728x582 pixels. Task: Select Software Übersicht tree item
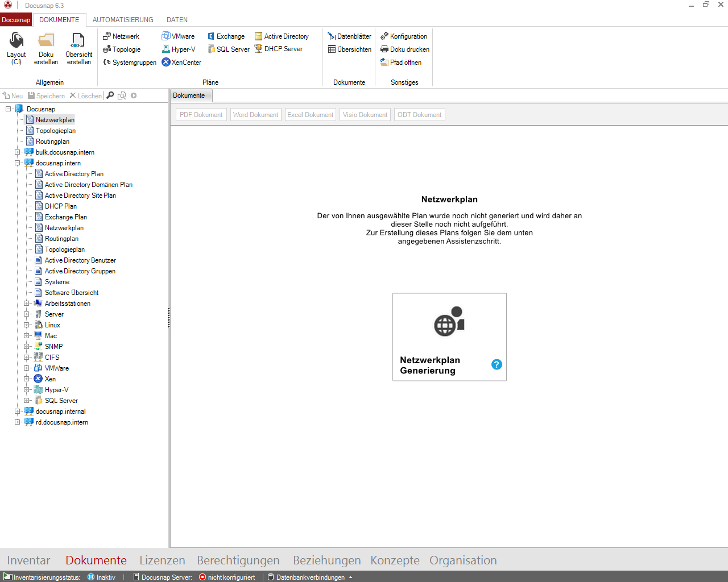click(72, 292)
